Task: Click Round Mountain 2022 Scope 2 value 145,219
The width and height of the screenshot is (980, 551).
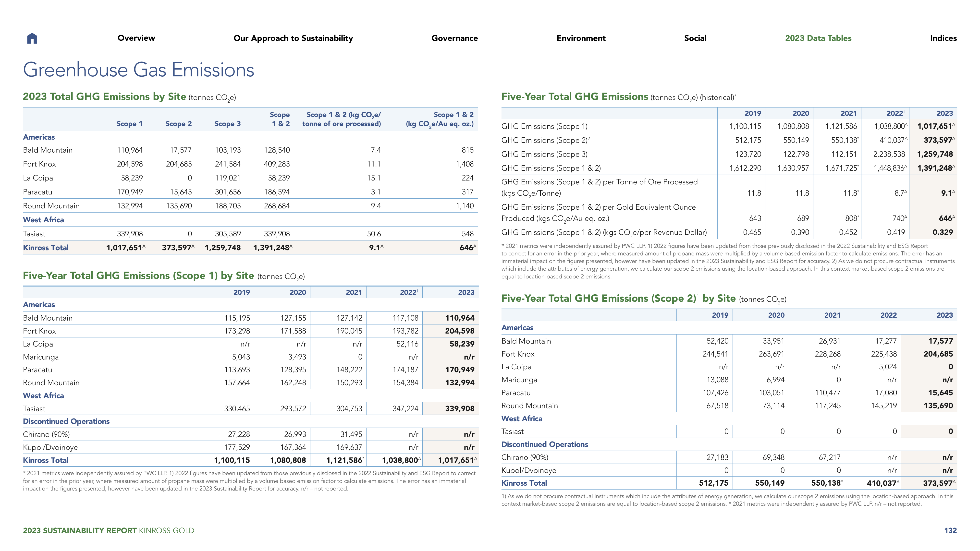Action: tap(884, 406)
